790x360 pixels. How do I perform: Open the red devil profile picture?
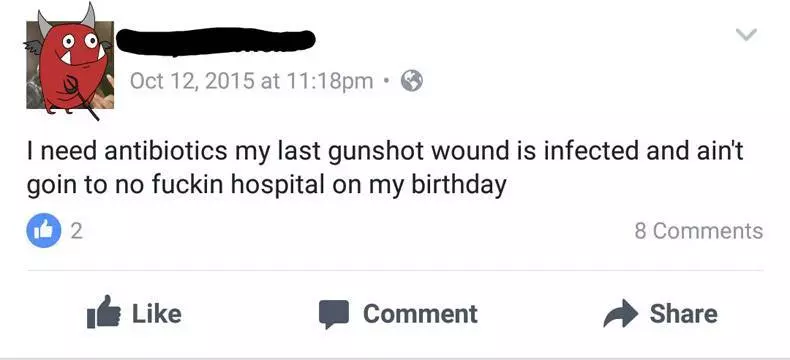[70, 64]
